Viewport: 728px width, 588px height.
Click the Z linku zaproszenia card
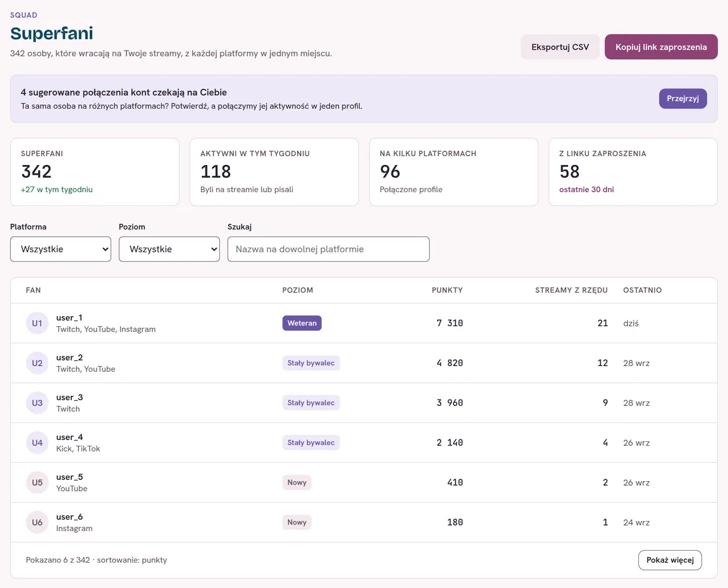pos(633,172)
